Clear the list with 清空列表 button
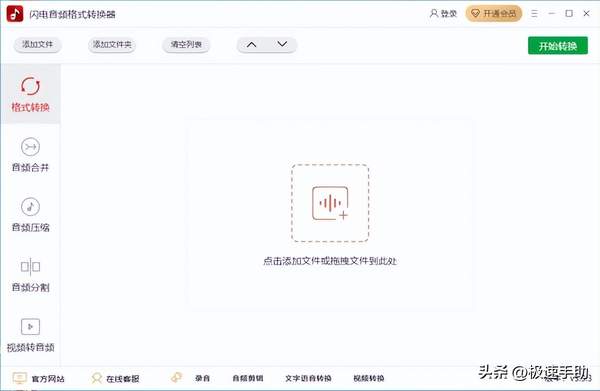Viewport: 600px width, 391px height. [186, 45]
